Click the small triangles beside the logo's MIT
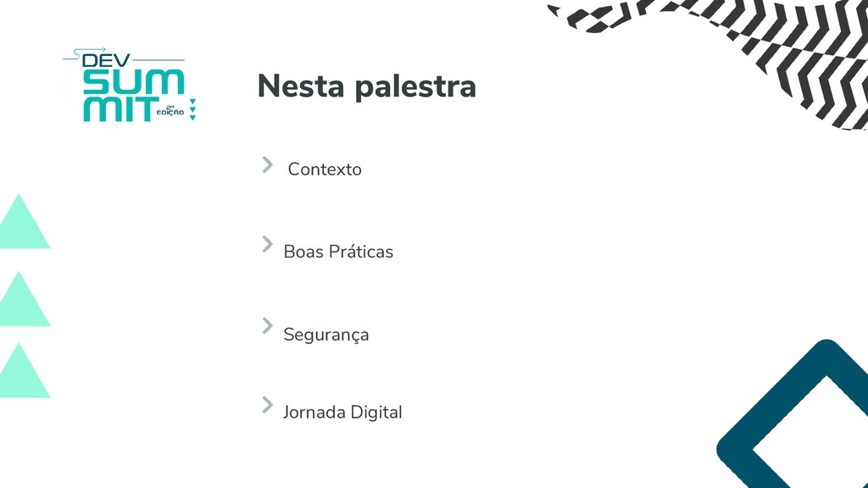Image resolution: width=868 pixels, height=488 pixels. 192,109
